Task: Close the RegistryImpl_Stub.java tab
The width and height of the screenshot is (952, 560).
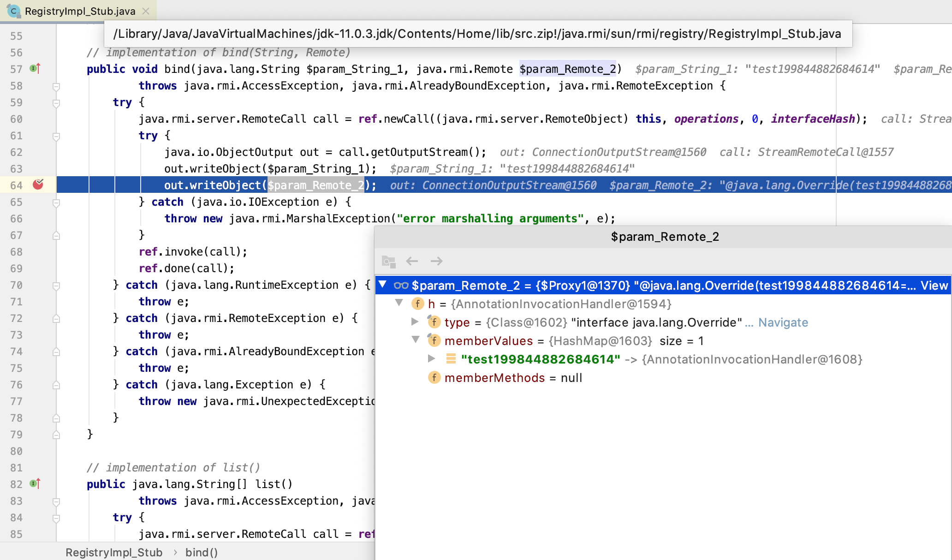Action: pos(146,11)
